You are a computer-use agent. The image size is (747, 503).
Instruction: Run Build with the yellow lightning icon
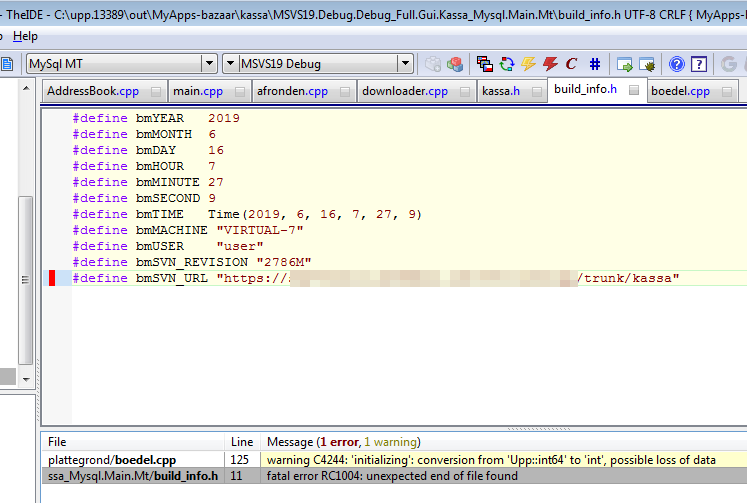[x=528, y=64]
